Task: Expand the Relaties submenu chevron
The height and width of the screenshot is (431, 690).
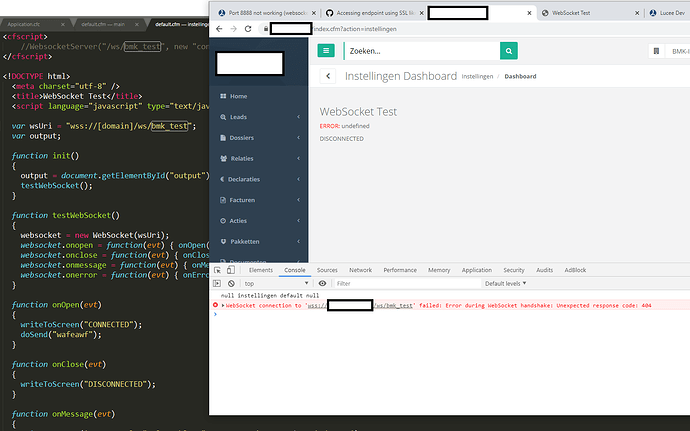Action: tap(298, 158)
